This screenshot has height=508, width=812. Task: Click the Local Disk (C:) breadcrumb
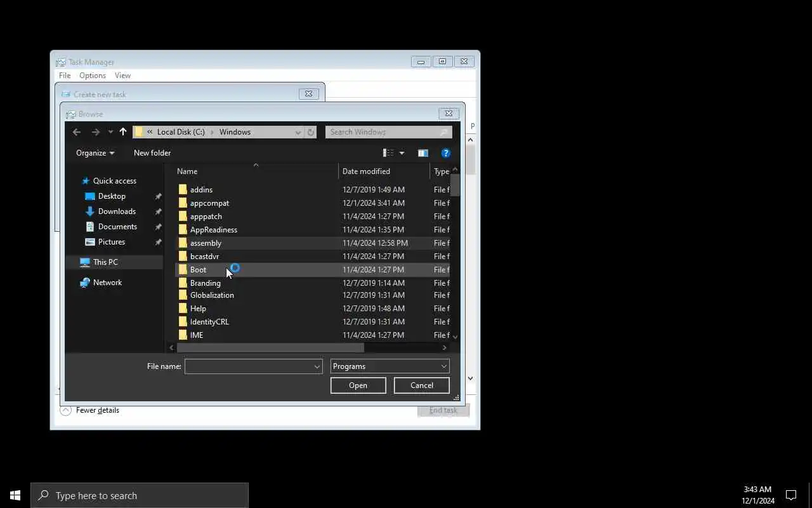coord(181,132)
